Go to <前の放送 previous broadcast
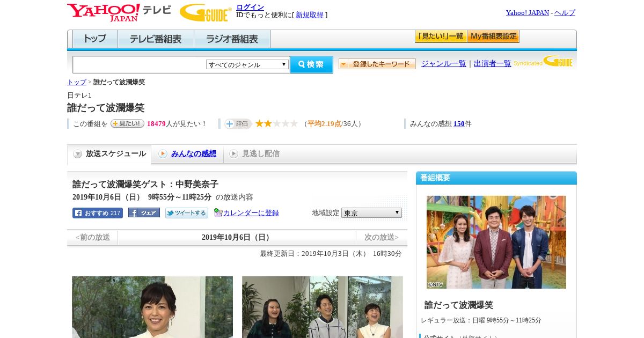The height and width of the screenshot is (338, 644). coord(93,237)
